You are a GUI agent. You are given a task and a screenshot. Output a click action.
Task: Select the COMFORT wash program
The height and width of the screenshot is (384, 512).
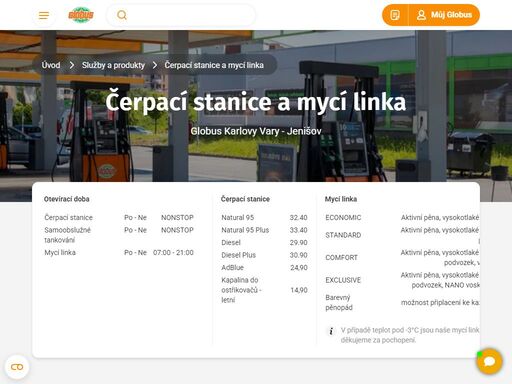pos(341,258)
